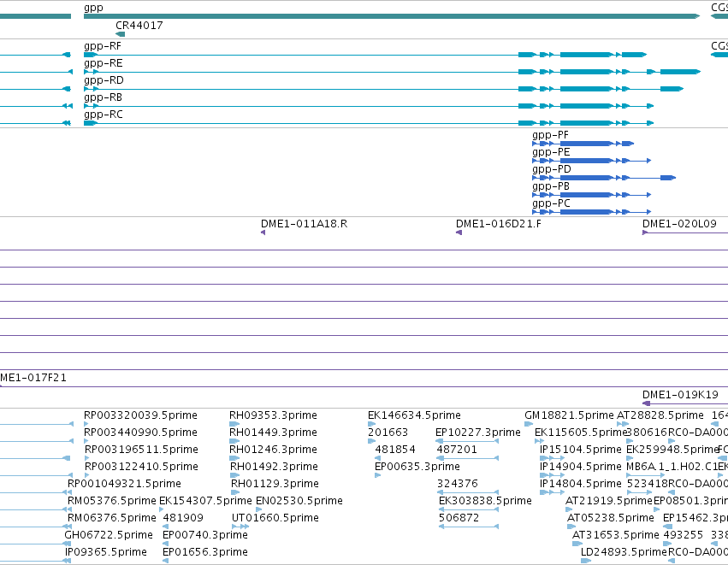728x565 pixels.
Task: Select EST EP00740.3prime
Action: click(205, 535)
